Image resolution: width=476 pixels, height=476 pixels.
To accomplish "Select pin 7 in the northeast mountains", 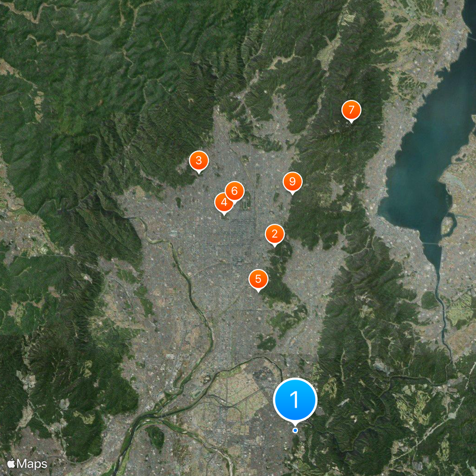I will click(x=352, y=109).
